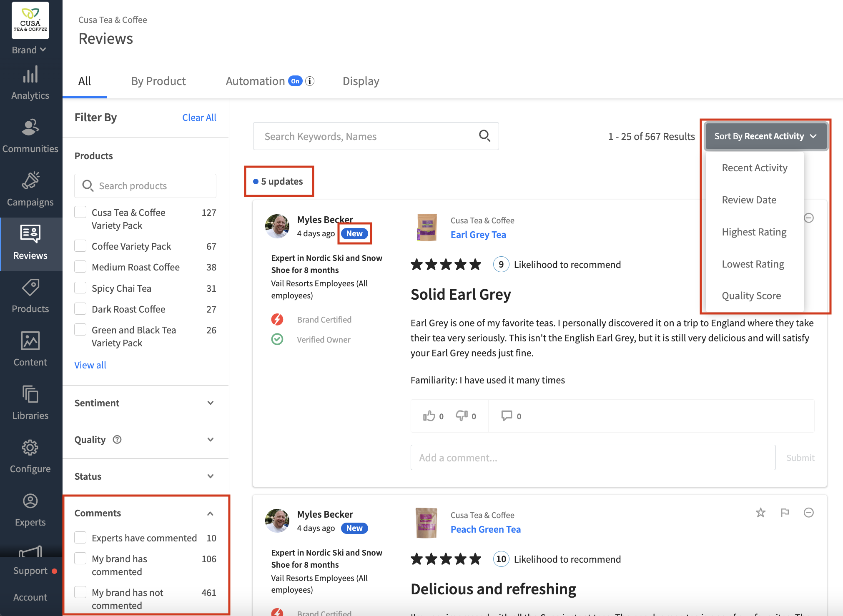843x616 pixels.
Task: Sort reviews by Highest Rating
Action: 755,232
